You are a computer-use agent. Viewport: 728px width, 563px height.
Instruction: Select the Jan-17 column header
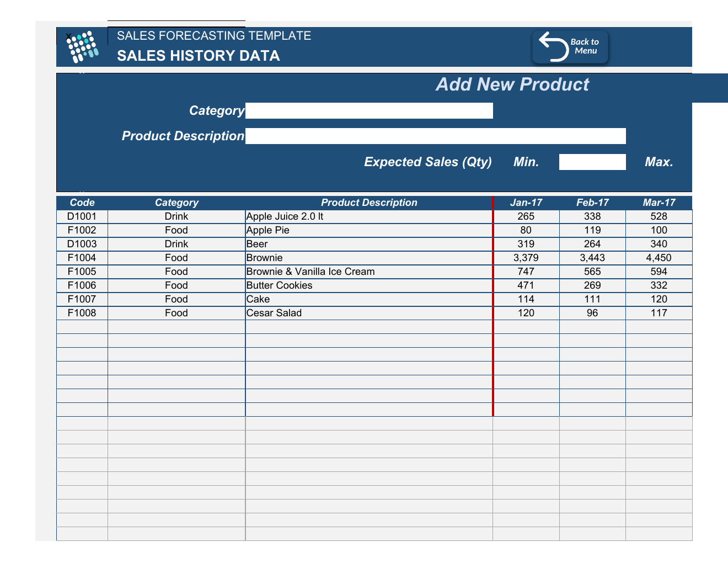coord(526,203)
